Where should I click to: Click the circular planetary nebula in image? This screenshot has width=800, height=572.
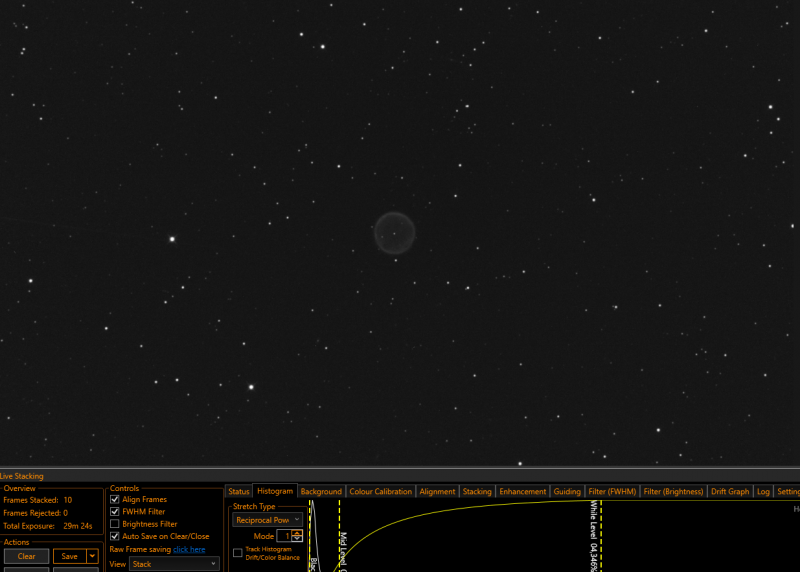[394, 233]
